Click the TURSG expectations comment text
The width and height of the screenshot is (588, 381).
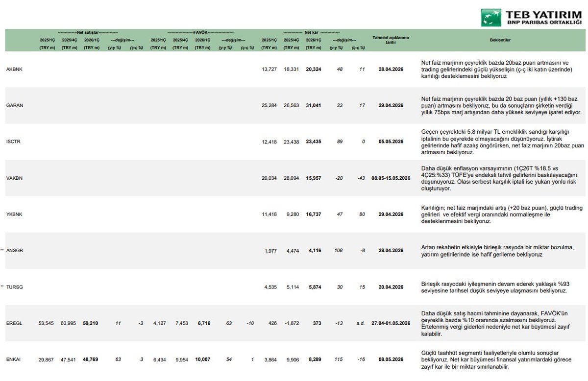[x=495, y=287]
